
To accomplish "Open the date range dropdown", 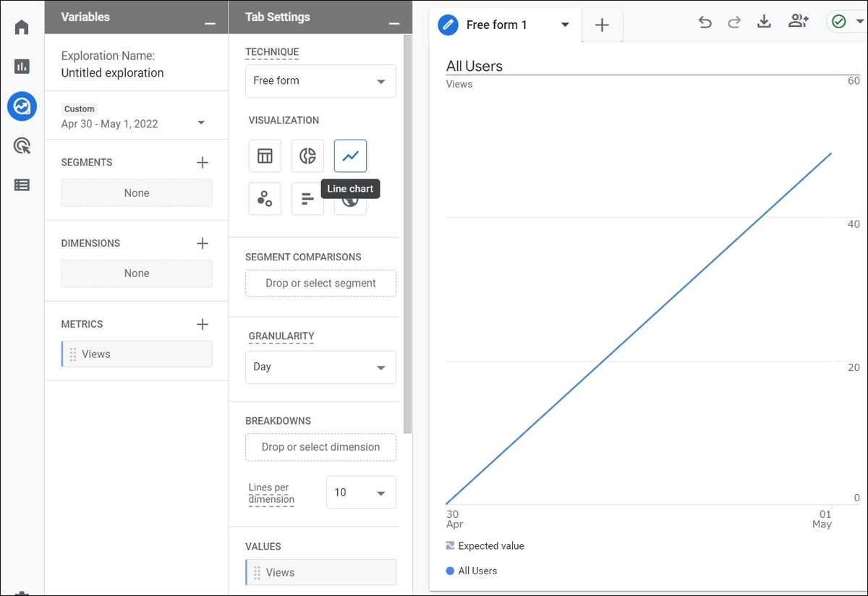I will (201, 124).
